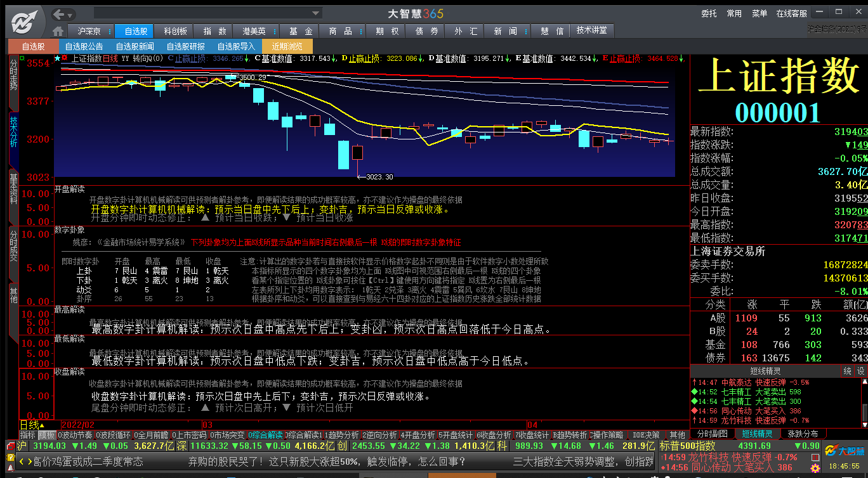Select the 短线精灵 bottom tab
The image size is (868, 478).
(x=757, y=434)
